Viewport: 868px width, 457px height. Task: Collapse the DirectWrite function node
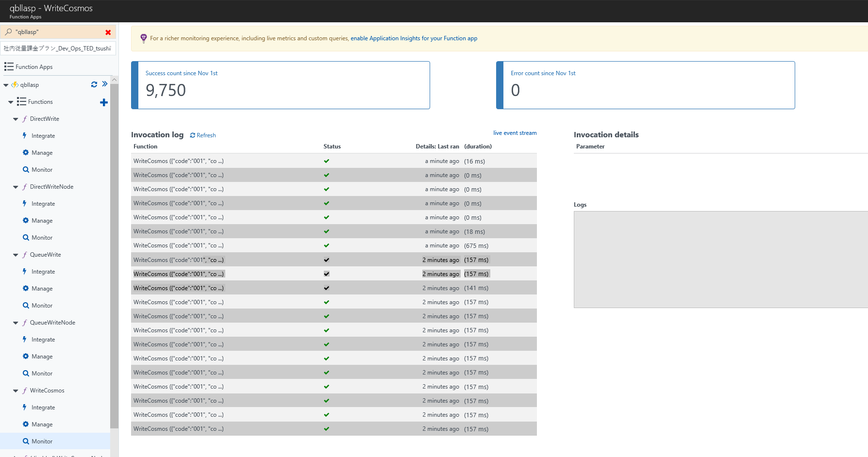tap(16, 119)
